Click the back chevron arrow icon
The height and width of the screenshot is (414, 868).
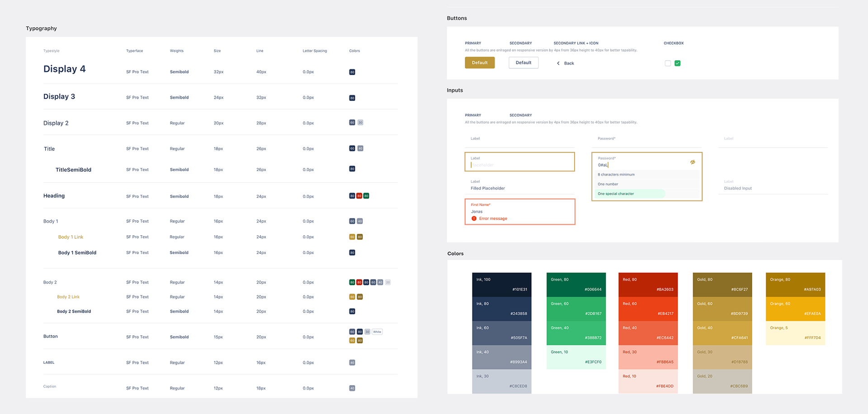tap(558, 63)
